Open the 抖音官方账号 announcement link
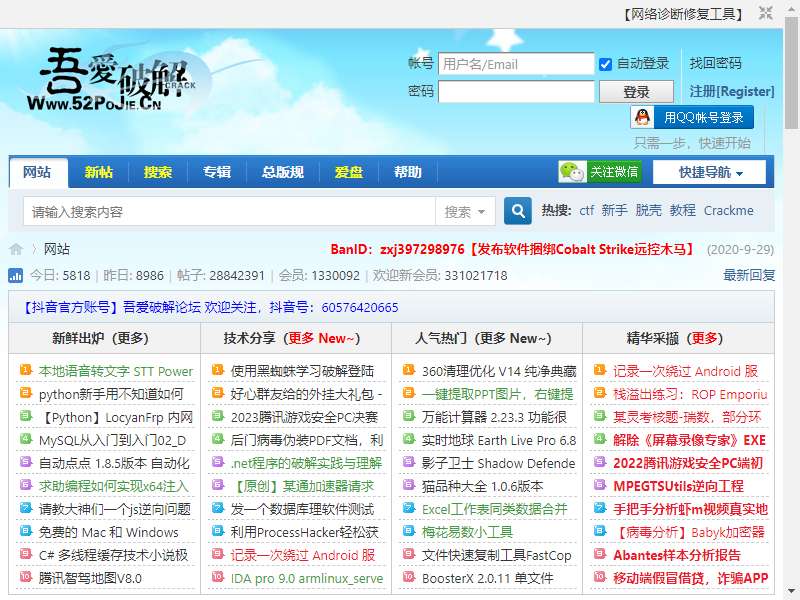Viewport: 800px width, 600px height. point(209,307)
